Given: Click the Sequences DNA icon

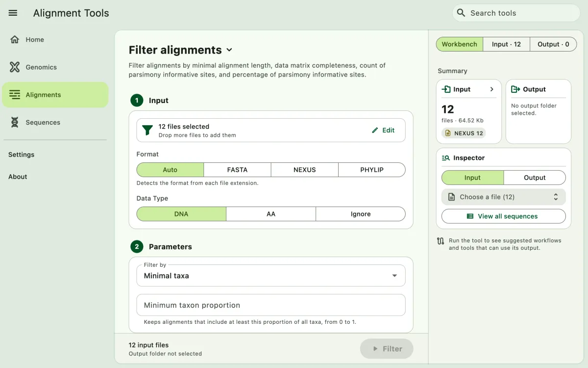Looking at the screenshot, I should [15, 122].
